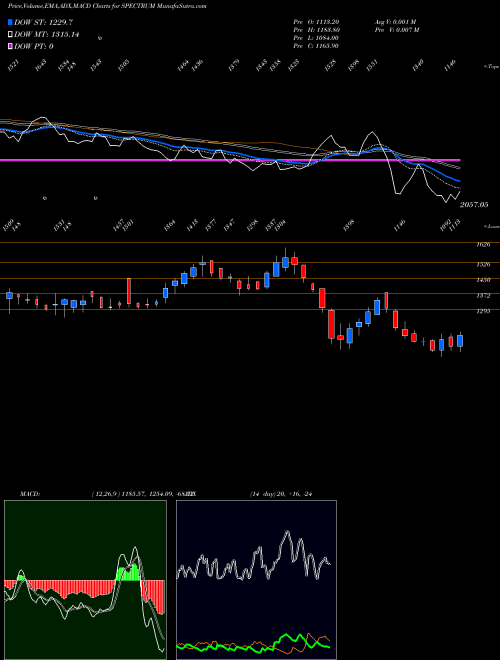Click the 'Pre H: 1183.80' high value
This screenshot has width=500, height=660.
tap(316, 30)
